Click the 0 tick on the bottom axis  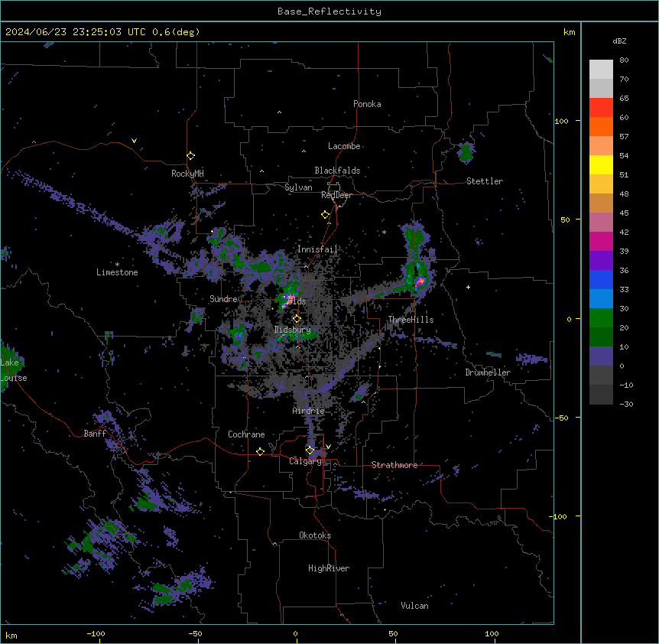point(295,633)
